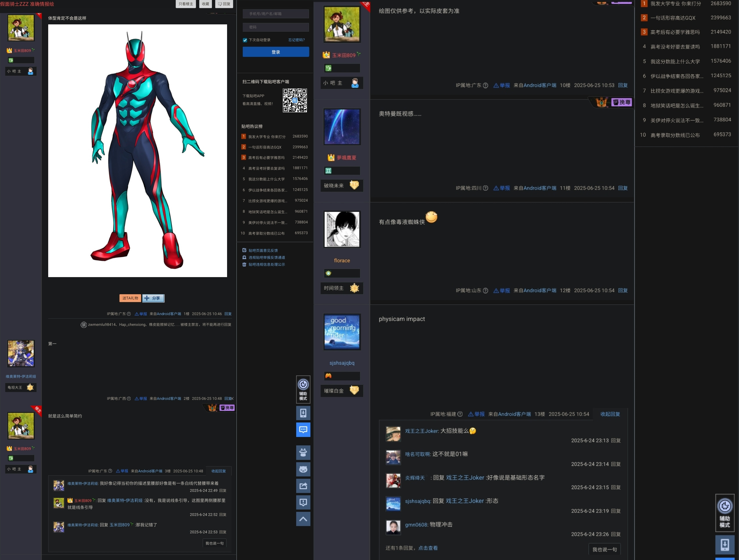Screen dimensions: 739x560
Task: Expand hidden reply via 点击查看
Action: click(428, 548)
